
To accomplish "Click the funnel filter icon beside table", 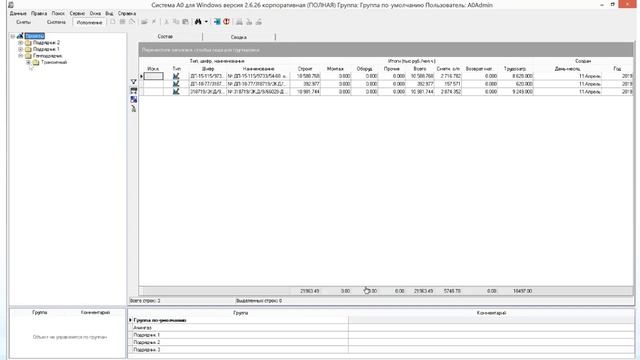I will pyautogui.click(x=133, y=82).
